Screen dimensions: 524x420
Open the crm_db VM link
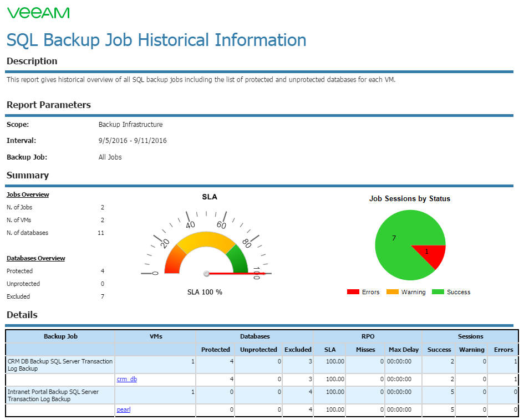point(126,379)
